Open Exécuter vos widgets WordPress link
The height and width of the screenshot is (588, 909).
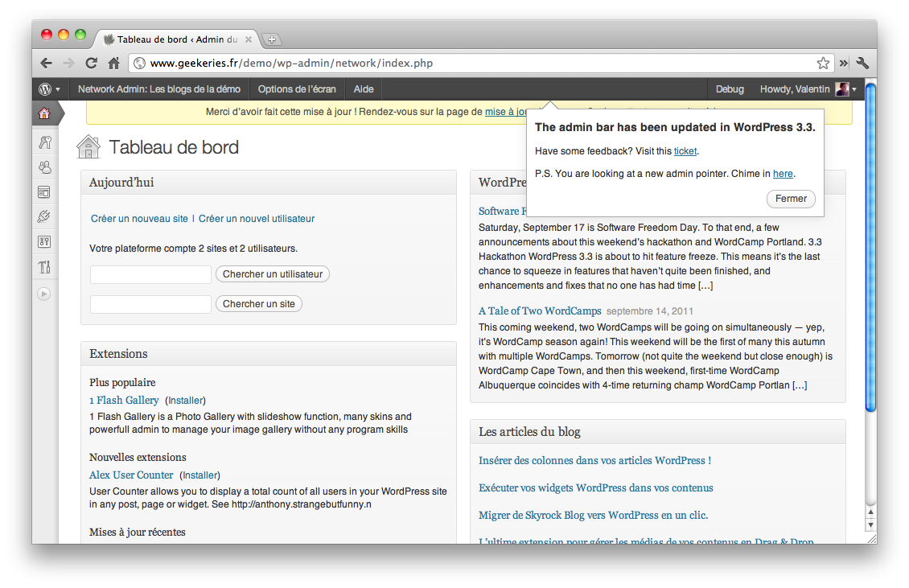(596, 487)
